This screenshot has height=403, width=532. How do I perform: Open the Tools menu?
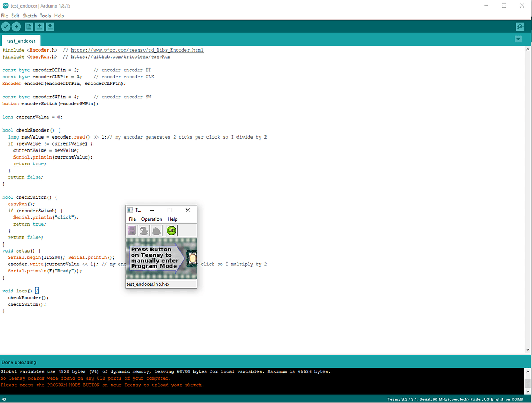pyautogui.click(x=45, y=15)
